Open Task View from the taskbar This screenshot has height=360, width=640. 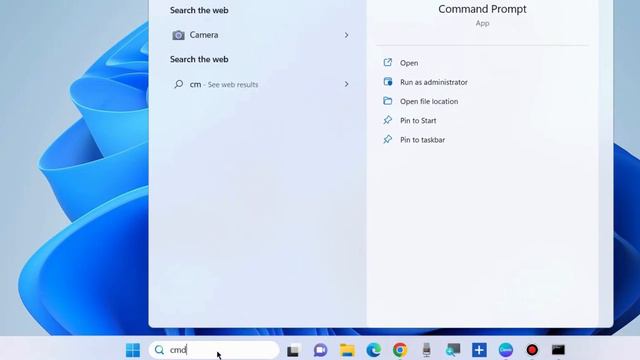coord(293,350)
